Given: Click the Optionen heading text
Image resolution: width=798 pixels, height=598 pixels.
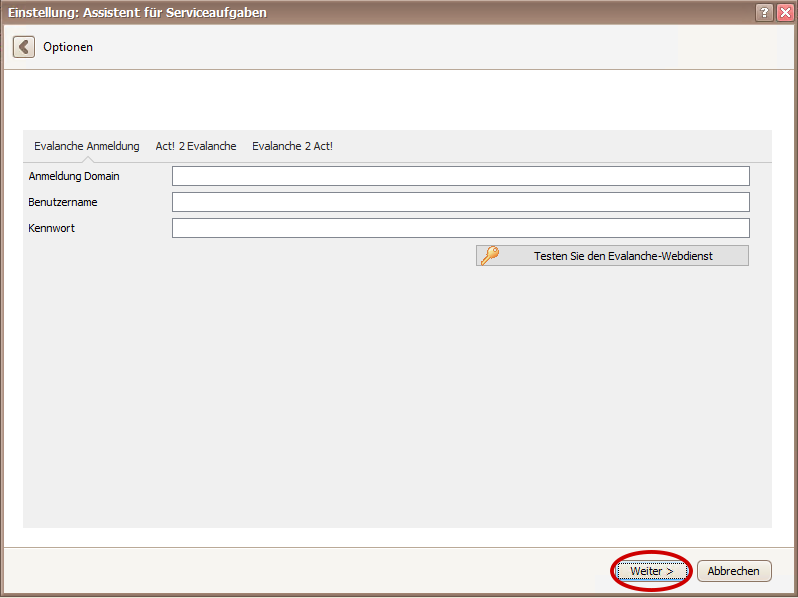Looking at the screenshot, I should 68,47.
